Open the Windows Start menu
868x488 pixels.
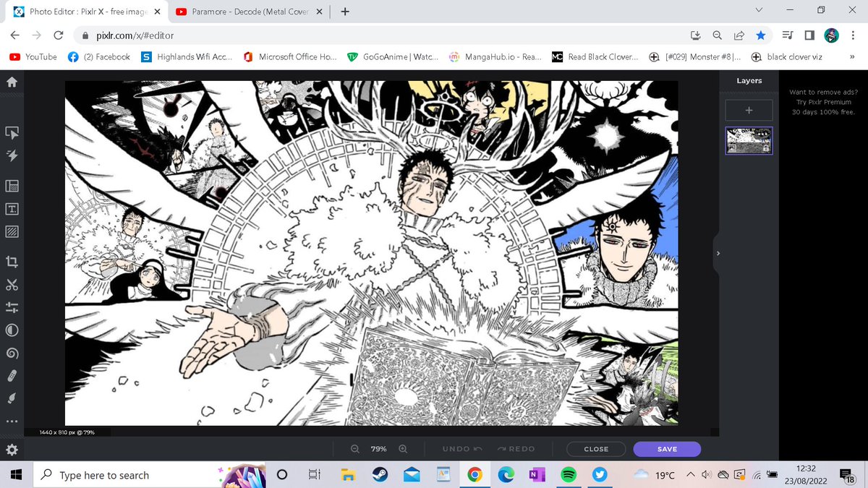point(16,474)
